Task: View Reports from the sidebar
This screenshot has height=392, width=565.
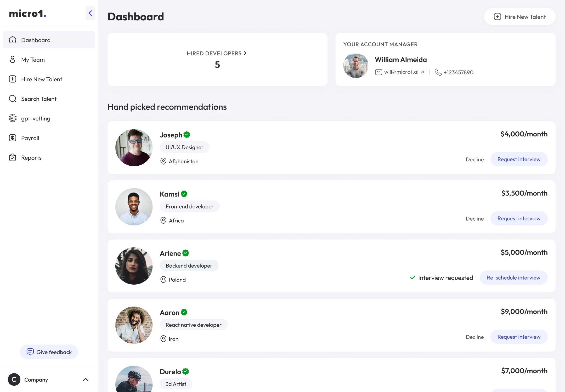Action: click(31, 157)
